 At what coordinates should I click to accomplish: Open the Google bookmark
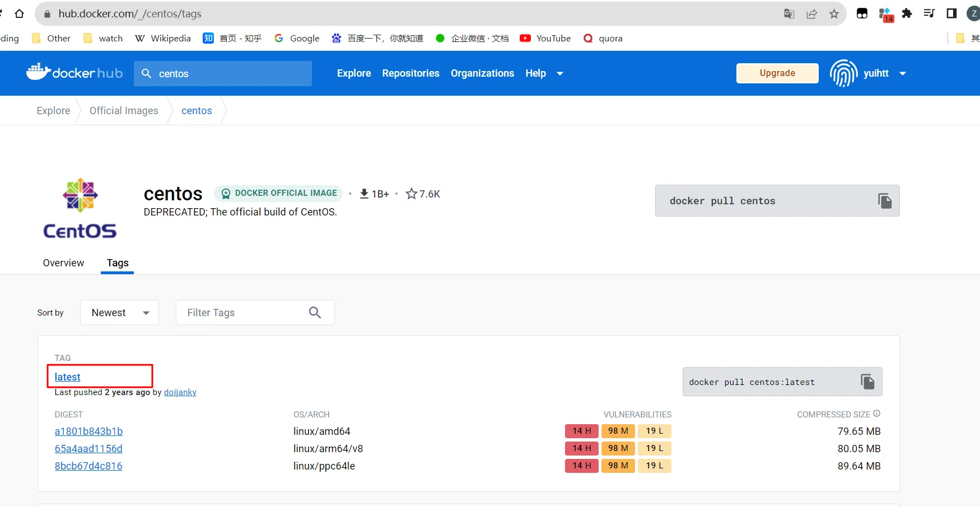pyautogui.click(x=297, y=38)
